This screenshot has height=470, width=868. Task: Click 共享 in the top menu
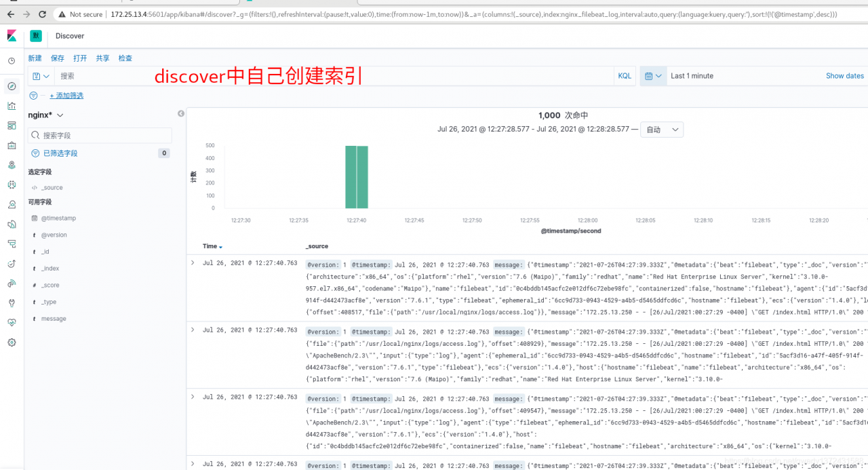point(102,58)
